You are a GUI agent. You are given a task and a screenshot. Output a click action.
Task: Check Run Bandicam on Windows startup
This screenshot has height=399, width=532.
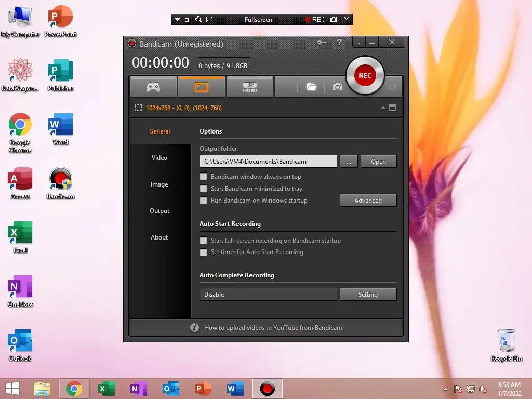(203, 200)
